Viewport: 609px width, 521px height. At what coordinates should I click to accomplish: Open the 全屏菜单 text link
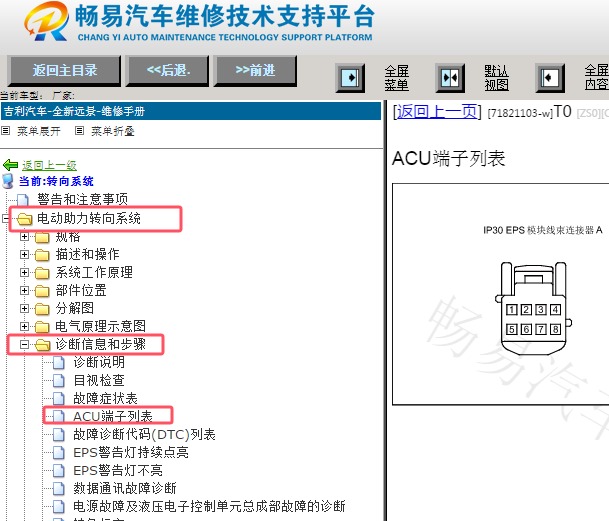click(x=397, y=78)
